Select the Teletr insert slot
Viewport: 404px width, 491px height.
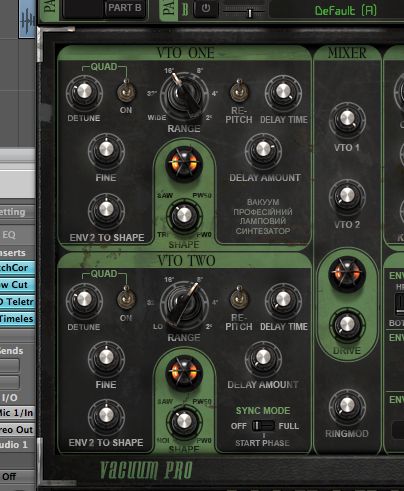[x=17, y=302]
